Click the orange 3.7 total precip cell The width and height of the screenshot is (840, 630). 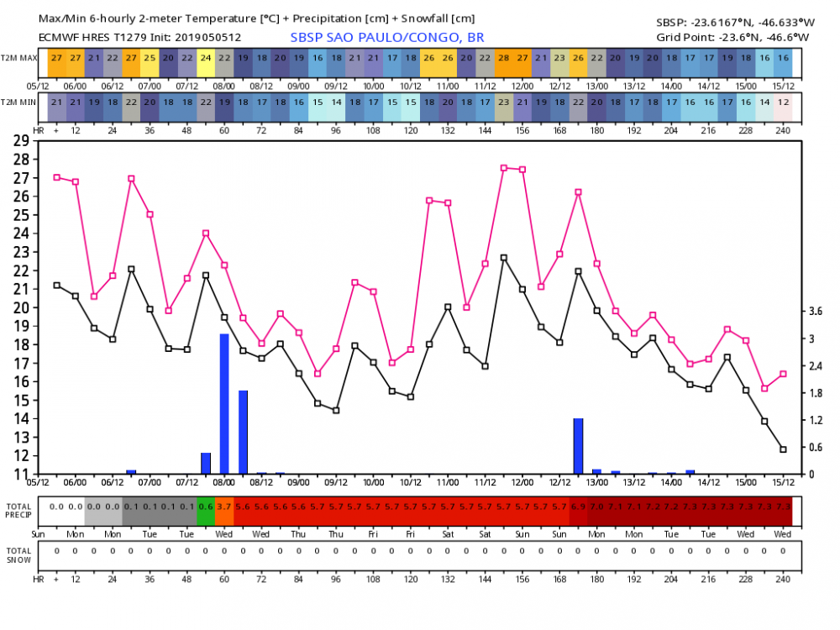[224, 507]
